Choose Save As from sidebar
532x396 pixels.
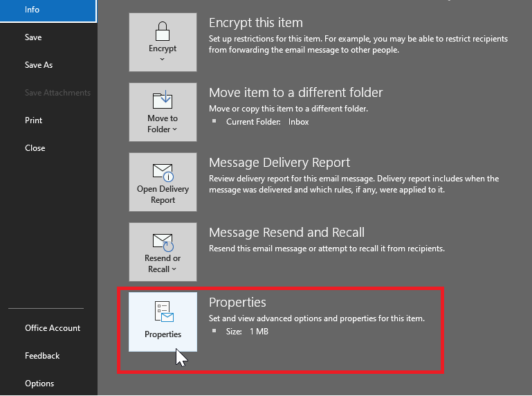(39, 65)
